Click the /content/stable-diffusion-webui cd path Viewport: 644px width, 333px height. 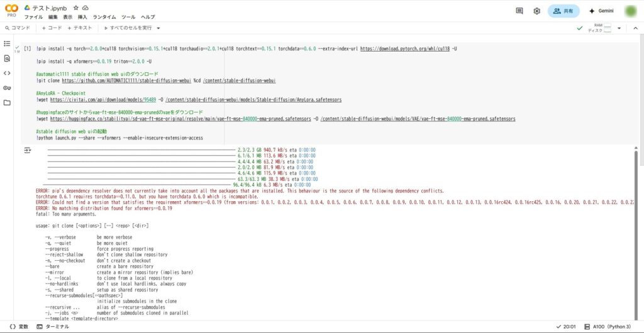click(x=240, y=81)
